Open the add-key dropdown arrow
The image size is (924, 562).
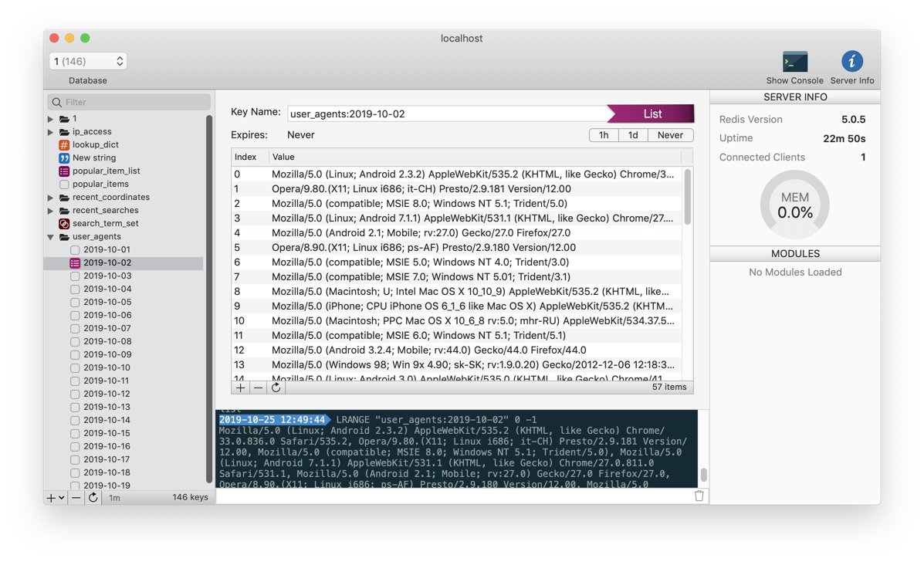point(61,498)
